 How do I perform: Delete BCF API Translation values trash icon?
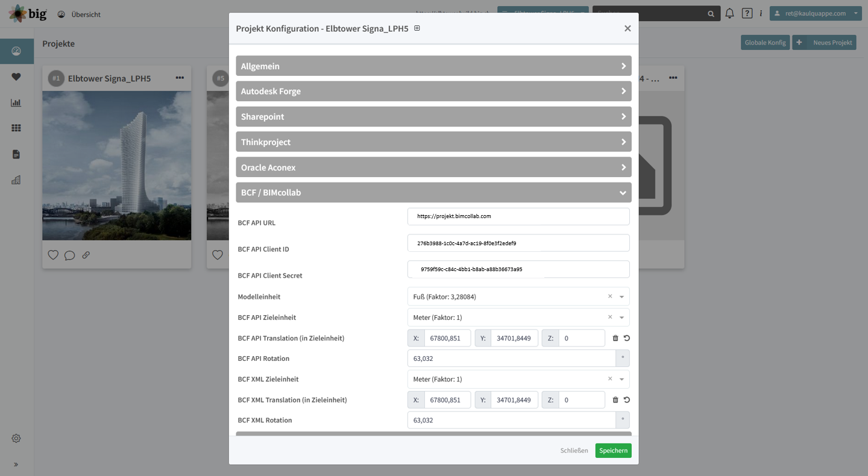[615, 338]
